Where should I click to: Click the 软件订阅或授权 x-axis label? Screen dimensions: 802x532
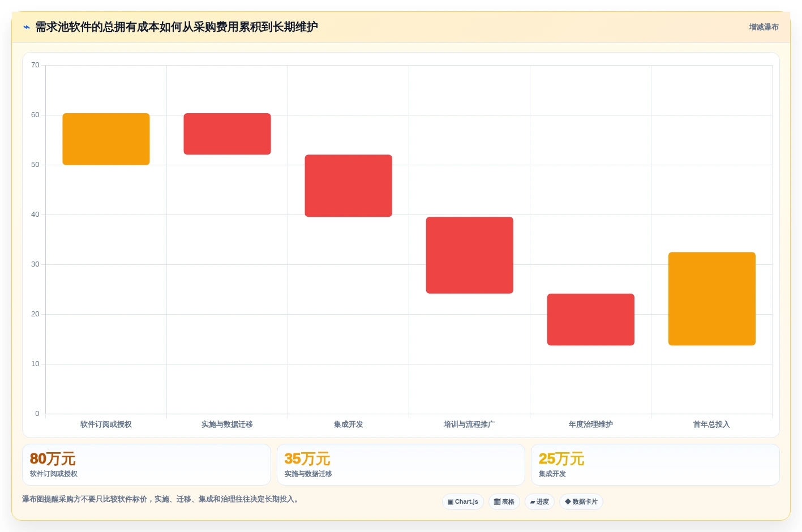[x=106, y=424]
